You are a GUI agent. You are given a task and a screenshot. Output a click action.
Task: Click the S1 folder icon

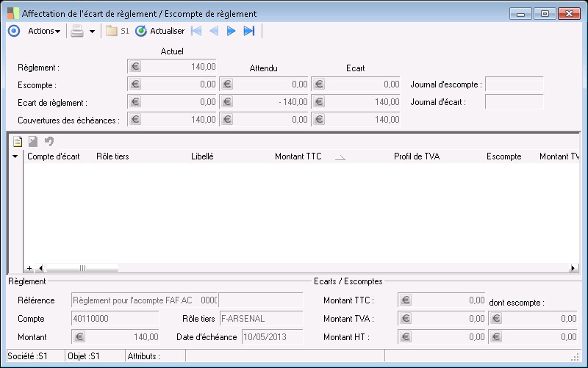(x=112, y=31)
